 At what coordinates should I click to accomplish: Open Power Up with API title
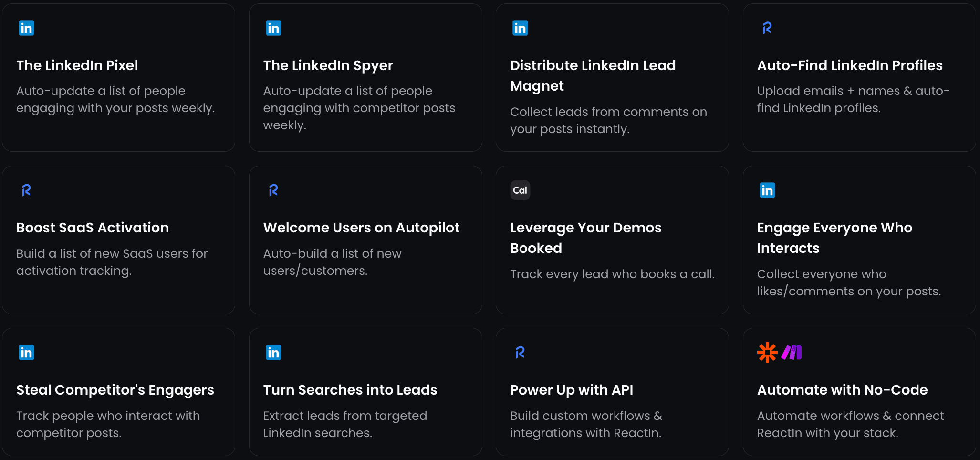(x=572, y=390)
